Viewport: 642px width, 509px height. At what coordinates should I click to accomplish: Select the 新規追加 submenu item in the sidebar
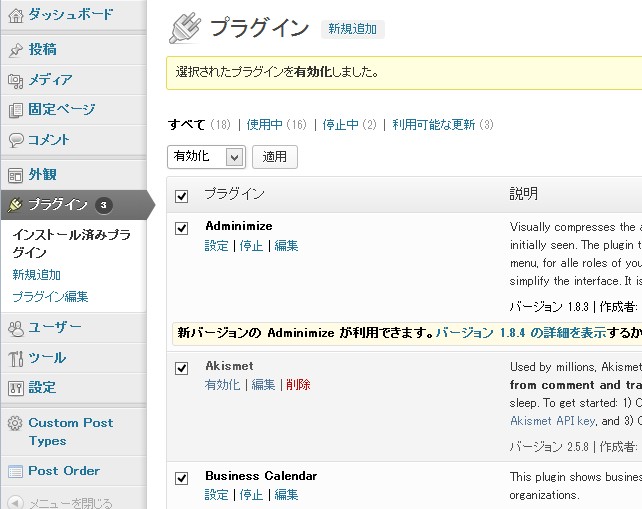[x=36, y=274]
